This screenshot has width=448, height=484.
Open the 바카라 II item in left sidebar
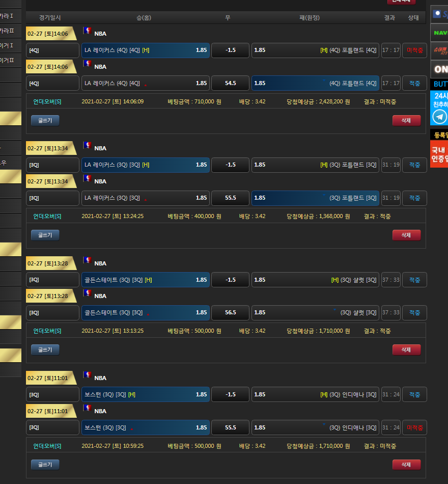coord(7,31)
